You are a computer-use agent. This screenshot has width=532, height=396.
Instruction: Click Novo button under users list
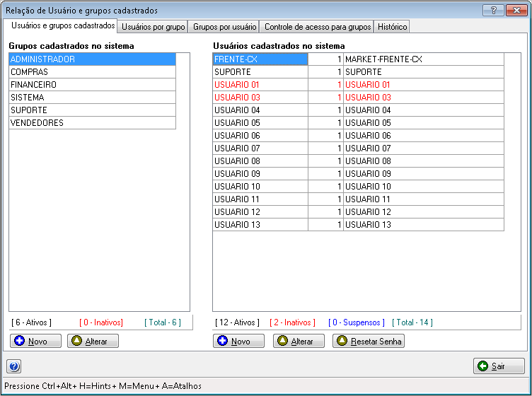(238, 341)
